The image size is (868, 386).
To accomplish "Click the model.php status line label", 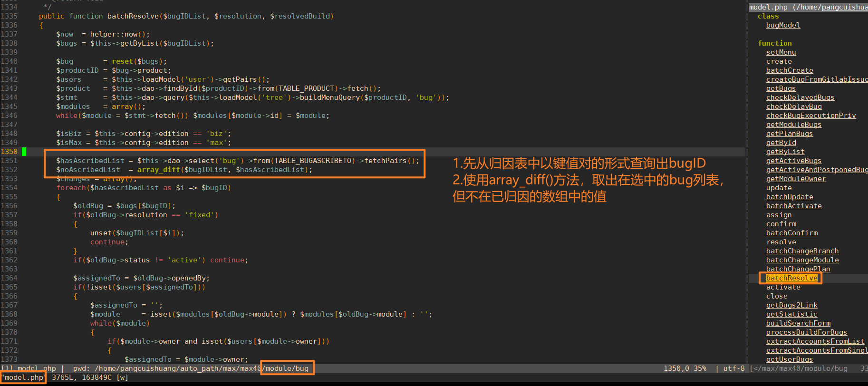I will coord(23,377).
